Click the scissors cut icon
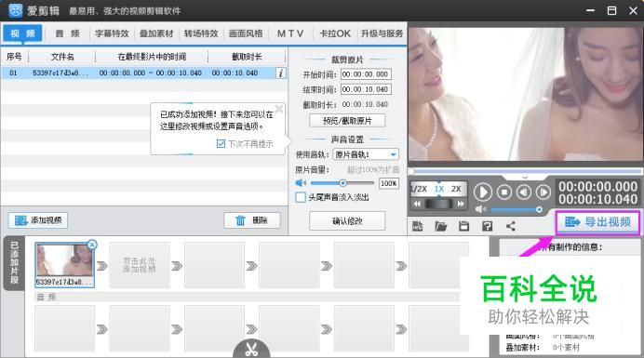This screenshot has height=358, width=644. point(251,350)
